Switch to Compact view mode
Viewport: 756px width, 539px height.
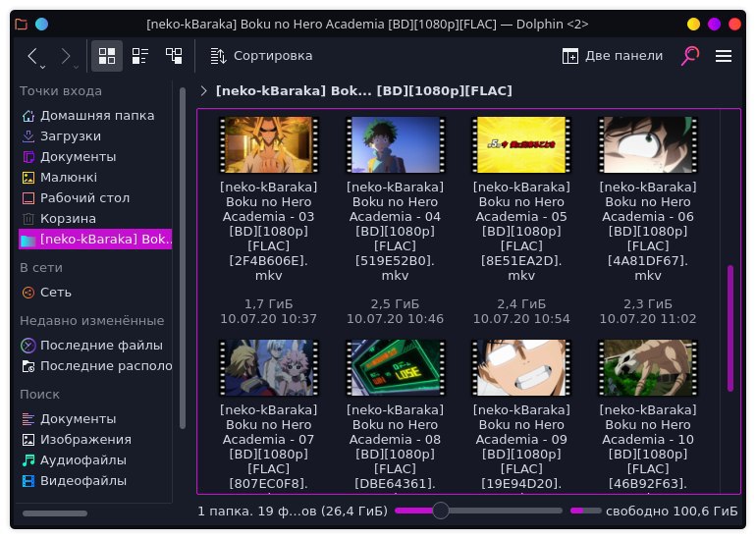tap(139, 56)
